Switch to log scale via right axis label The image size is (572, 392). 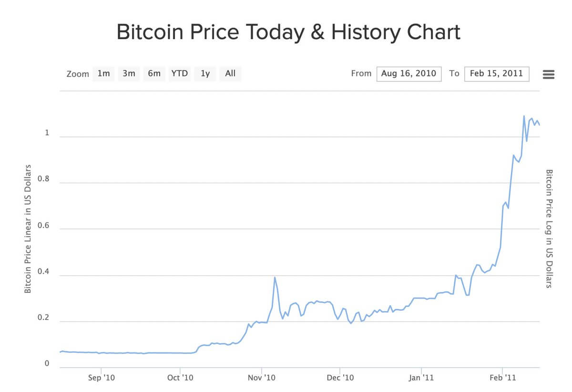tap(549, 230)
